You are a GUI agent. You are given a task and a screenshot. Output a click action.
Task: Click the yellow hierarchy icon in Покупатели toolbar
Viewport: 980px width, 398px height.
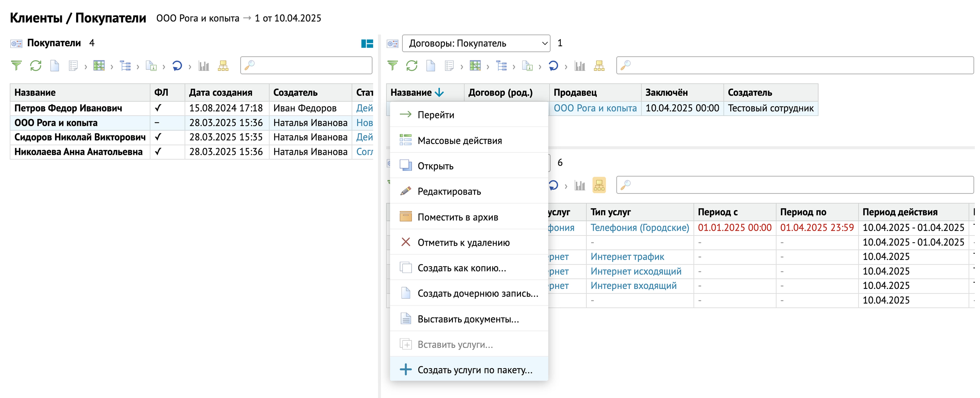point(223,66)
